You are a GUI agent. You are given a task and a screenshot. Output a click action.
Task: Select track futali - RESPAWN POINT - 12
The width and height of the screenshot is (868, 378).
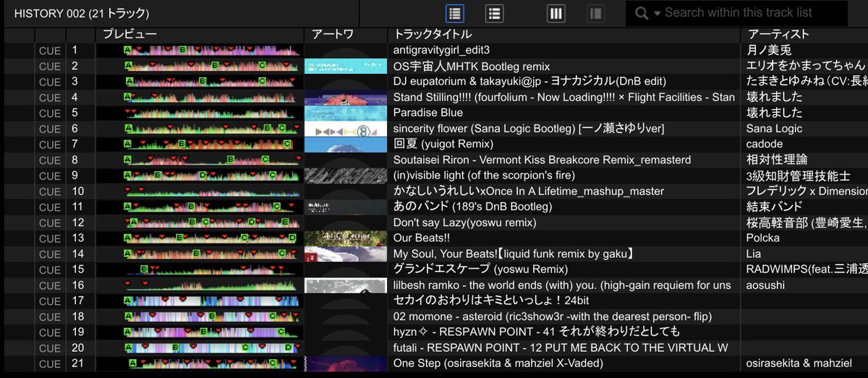[x=561, y=348]
